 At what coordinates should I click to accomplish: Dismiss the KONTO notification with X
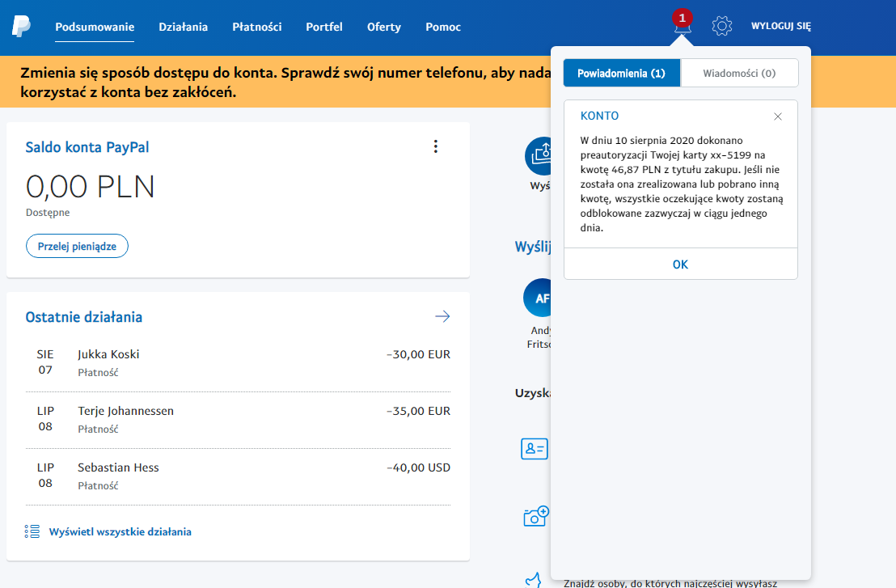coord(778,116)
